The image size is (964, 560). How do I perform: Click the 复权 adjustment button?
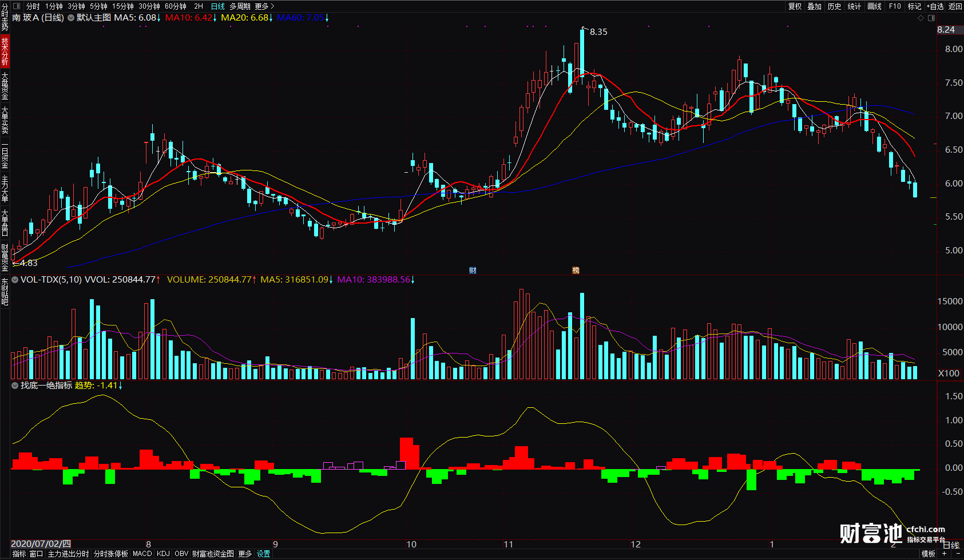pos(795,6)
